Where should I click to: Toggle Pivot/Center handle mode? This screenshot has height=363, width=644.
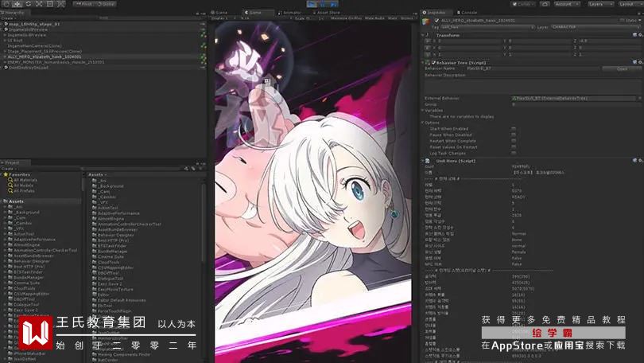tap(84, 4)
